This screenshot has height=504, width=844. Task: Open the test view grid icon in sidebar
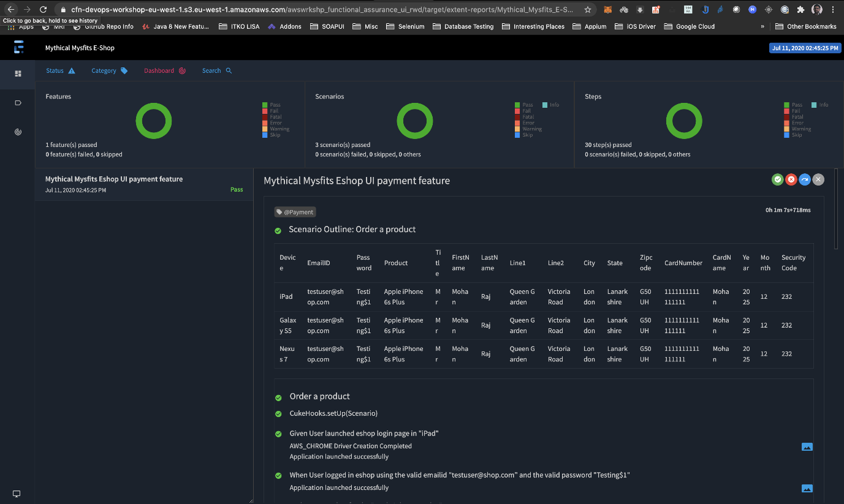[x=18, y=73]
